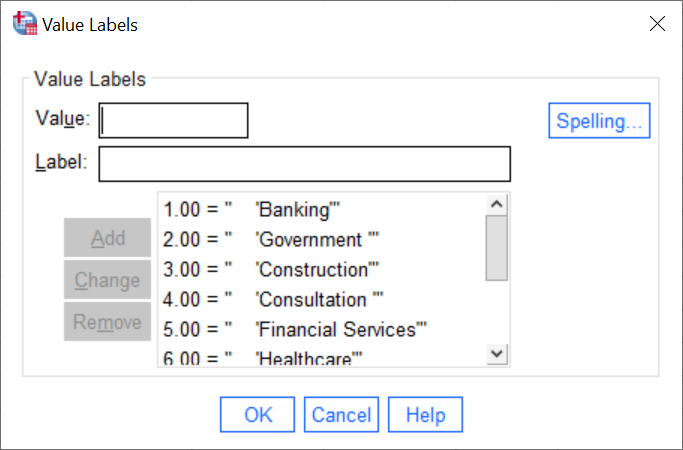Open the Spelling checker
This screenshot has height=450, width=683.
click(x=599, y=121)
